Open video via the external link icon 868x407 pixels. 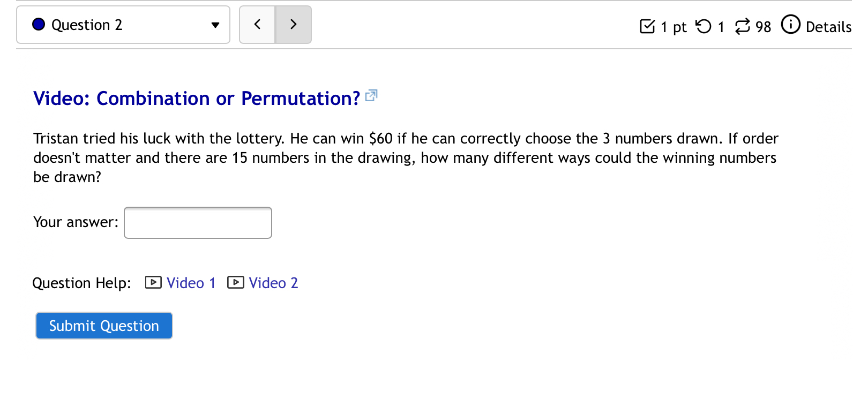pos(372,95)
